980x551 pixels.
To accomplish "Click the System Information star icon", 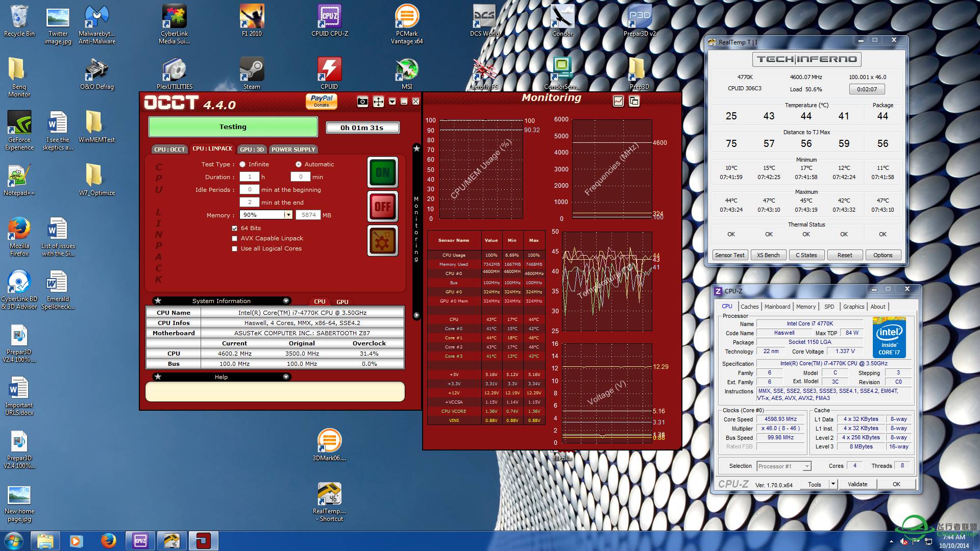I will click(x=158, y=300).
